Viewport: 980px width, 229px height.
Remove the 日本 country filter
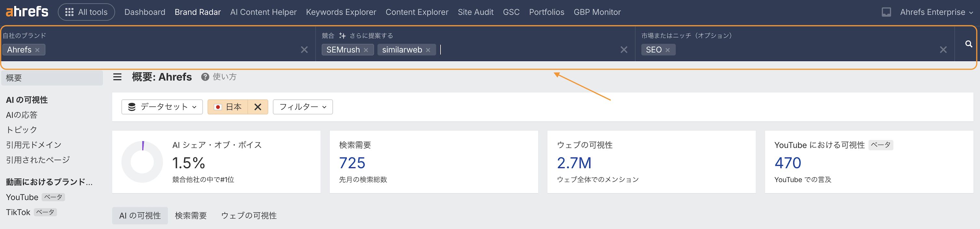tap(258, 107)
